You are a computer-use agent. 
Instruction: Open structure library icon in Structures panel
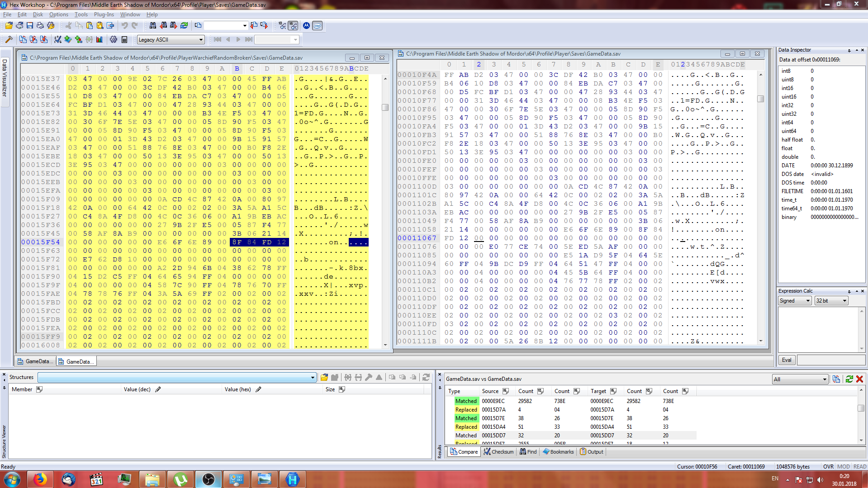(324, 377)
